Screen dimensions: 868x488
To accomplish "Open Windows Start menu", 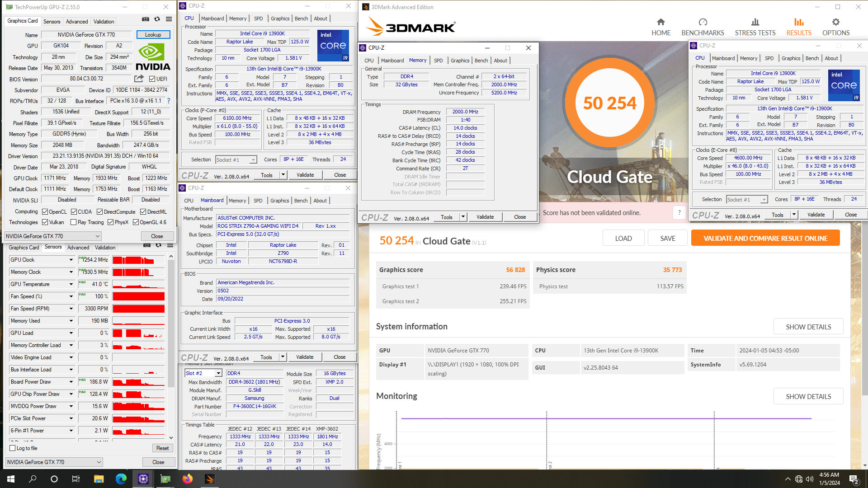I will pyautogui.click(x=11, y=479).
